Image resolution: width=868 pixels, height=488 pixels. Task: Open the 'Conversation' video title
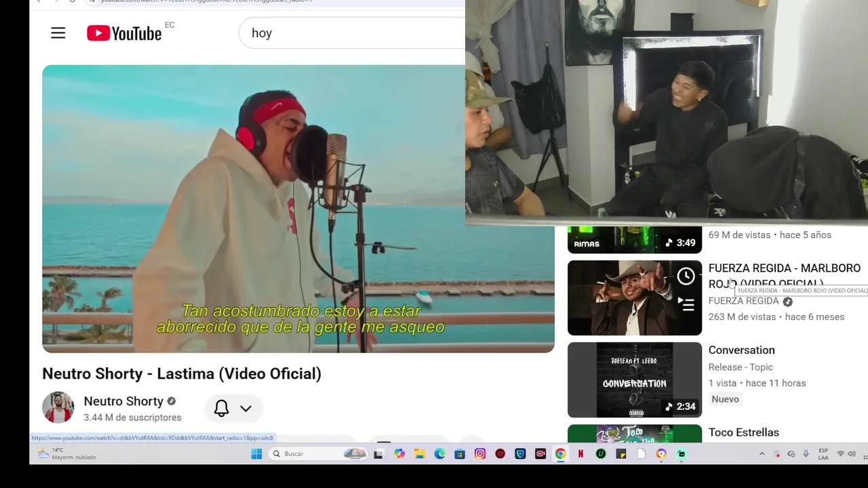pyautogui.click(x=741, y=350)
